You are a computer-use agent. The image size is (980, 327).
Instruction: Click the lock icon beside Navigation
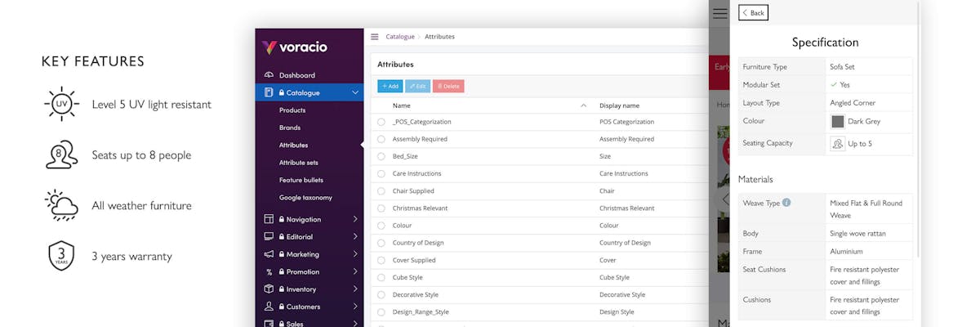[281, 219]
